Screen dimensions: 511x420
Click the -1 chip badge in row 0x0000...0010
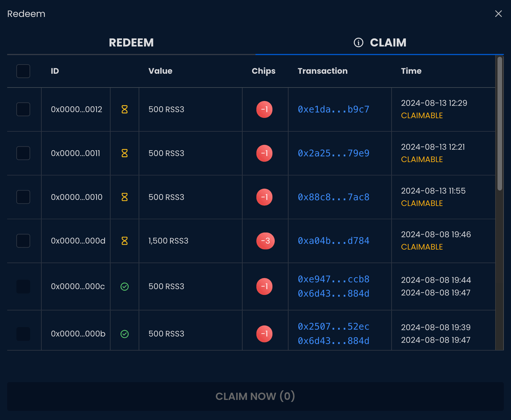pyautogui.click(x=264, y=197)
